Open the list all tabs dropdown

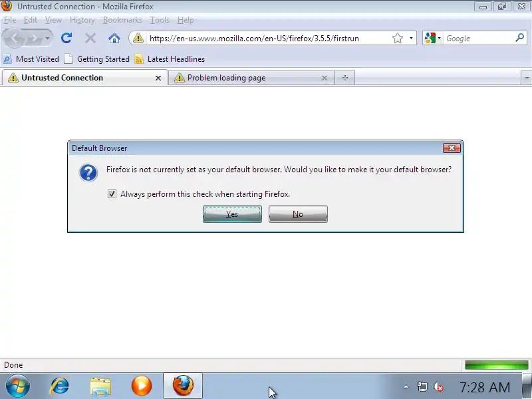pos(526,78)
